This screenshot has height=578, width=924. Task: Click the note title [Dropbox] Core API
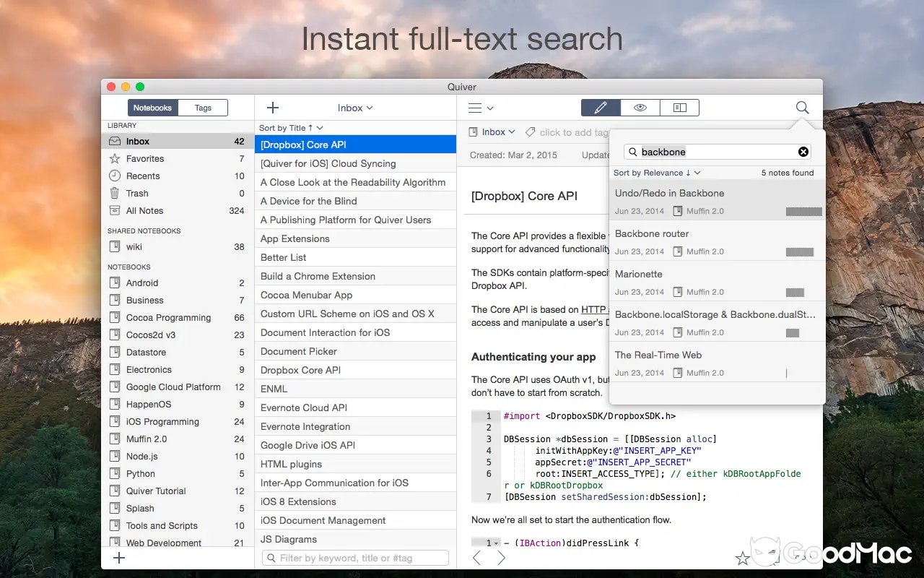click(x=524, y=196)
